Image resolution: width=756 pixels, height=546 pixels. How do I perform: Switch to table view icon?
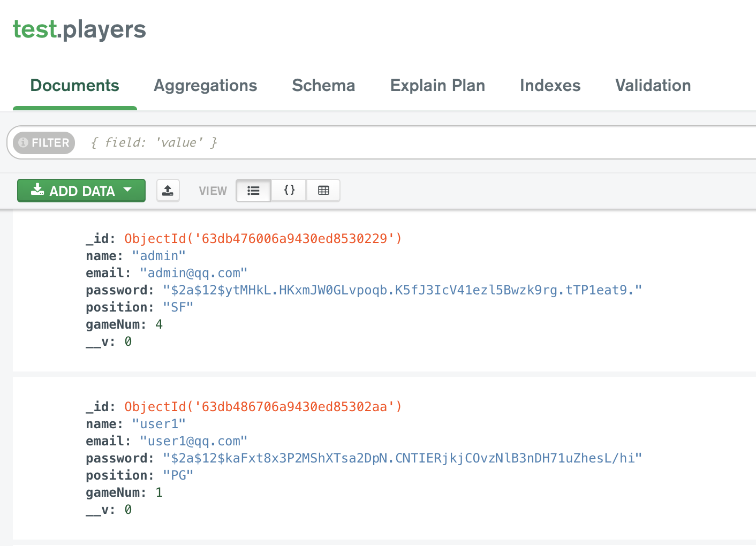[323, 191]
